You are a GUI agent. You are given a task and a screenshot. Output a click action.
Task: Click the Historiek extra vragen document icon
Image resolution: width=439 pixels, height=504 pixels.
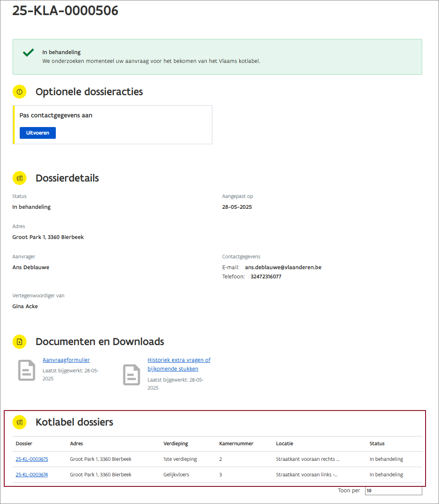131,374
